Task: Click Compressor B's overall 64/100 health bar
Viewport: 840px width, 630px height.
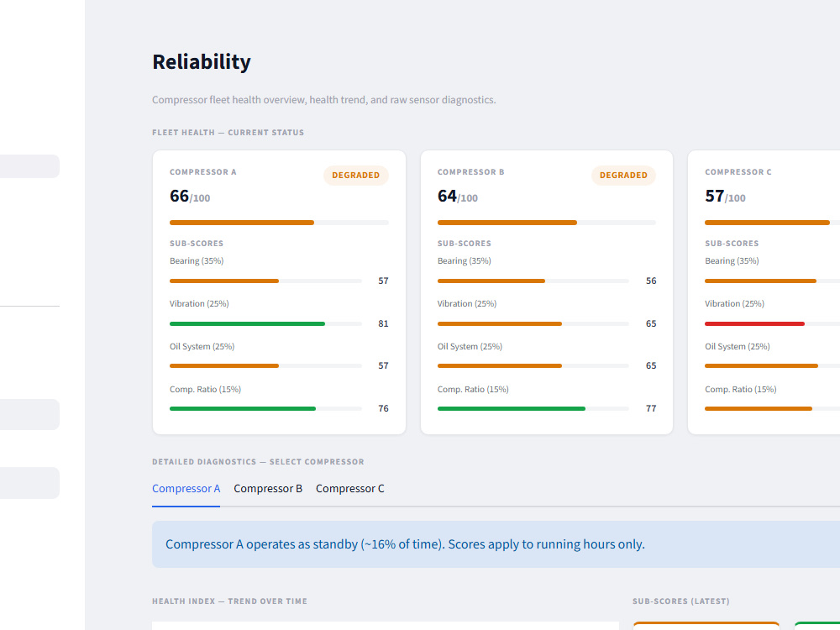Action: [x=547, y=223]
